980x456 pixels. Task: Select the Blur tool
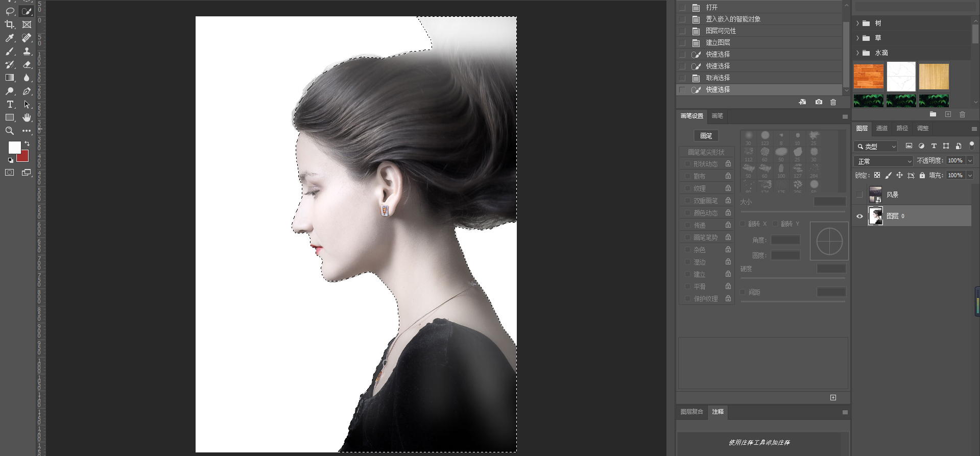[27, 78]
